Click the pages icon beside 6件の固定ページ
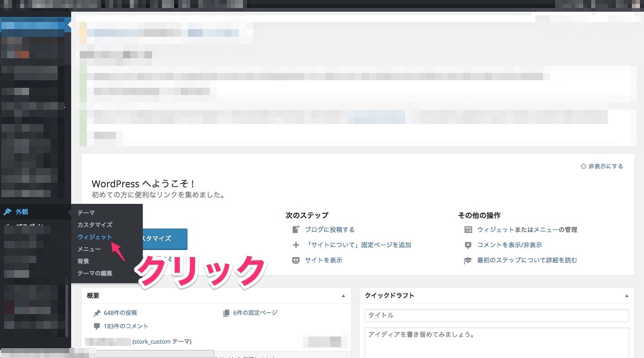This screenshot has width=644, height=358. click(226, 313)
